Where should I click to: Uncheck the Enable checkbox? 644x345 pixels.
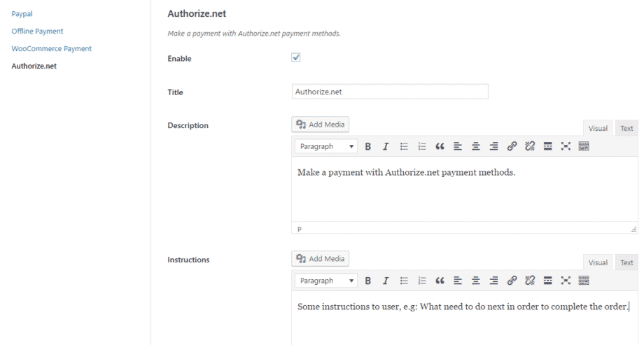295,57
